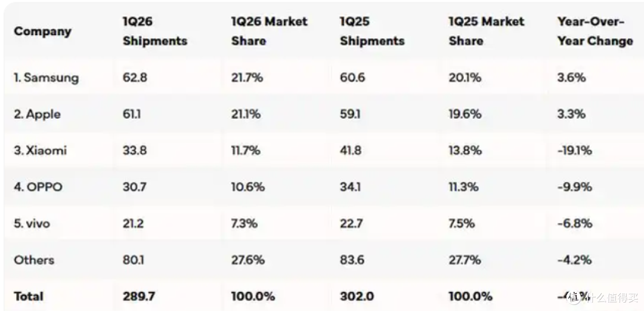Select Xiaomi's -19.1% year-over-year change
644x311 pixels.
click(575, 150)
